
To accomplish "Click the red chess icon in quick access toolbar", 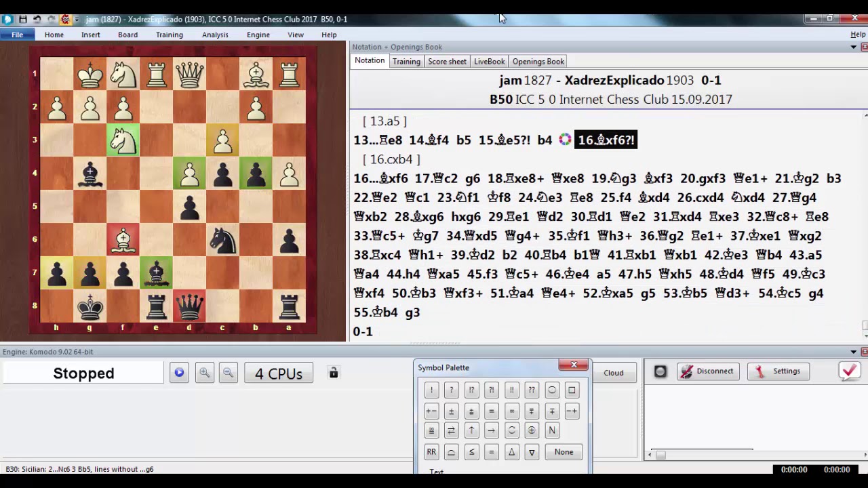I will 65,19.
